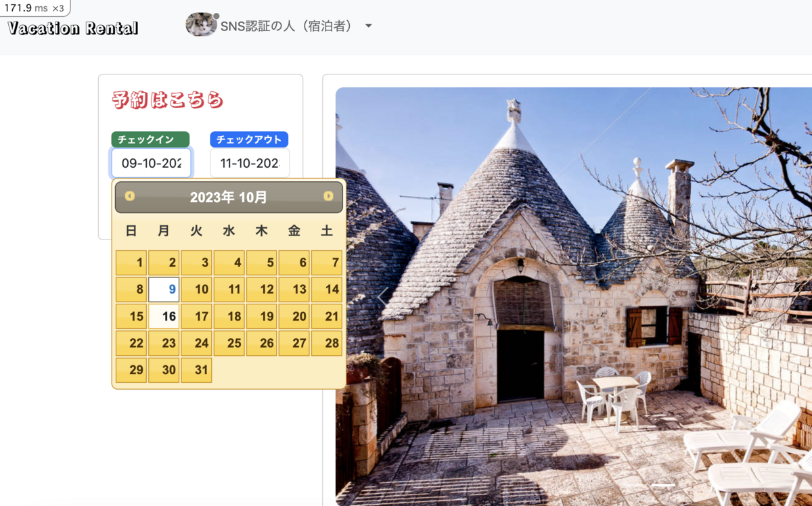Screen dimensions: 812x506
Task: Select October 27 in calendar
Action: tap(294, 343)
